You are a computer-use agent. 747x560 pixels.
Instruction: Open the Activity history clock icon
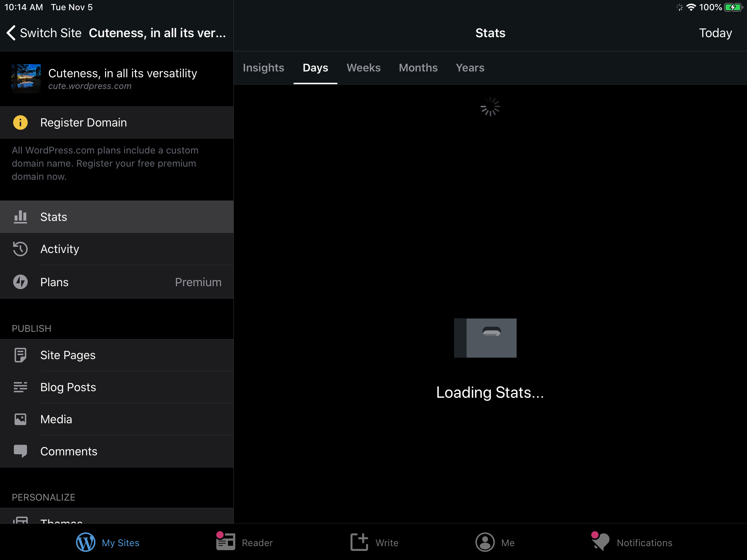click(x=20, y=249)
